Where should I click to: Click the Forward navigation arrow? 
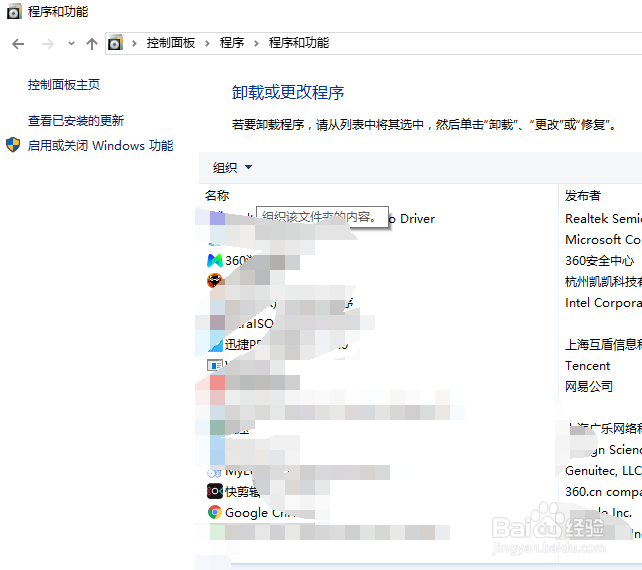coord(47,43)
